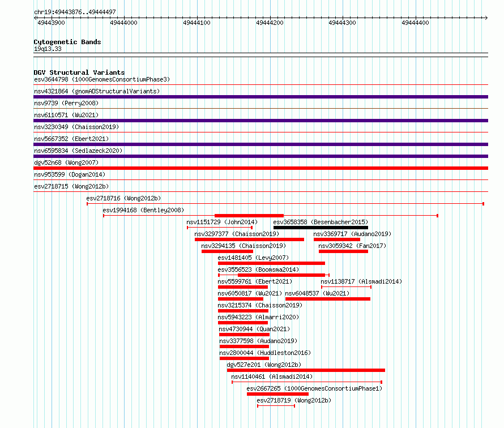Image resolution: width=504 pixels, height=428 pixels.
Task: Click the 49444000 ruler position label
Action: click(x=124, y=23)
